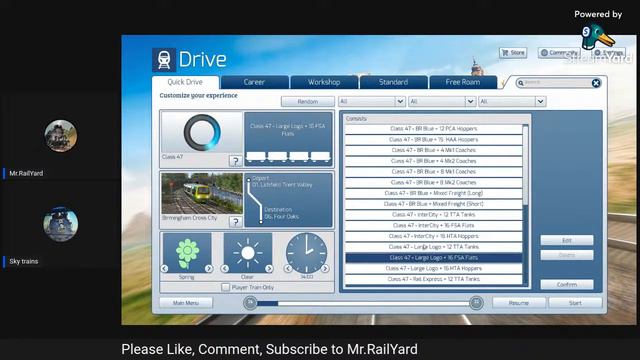Select Class 47 - BR Blue + Mixed Freight (Long)
Screen dimensions: 640x360
click(x=433, y=193)
